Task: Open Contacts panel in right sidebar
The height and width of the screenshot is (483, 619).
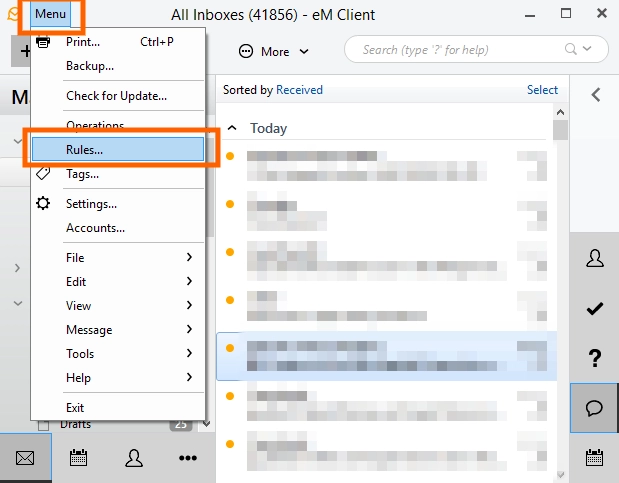Action: 595,258
